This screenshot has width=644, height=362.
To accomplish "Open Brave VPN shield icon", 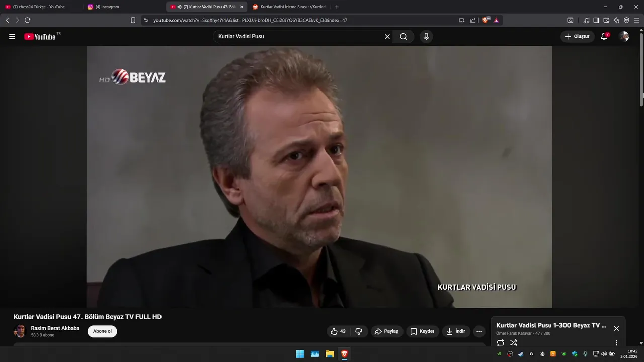I will (x=626, y=20).
